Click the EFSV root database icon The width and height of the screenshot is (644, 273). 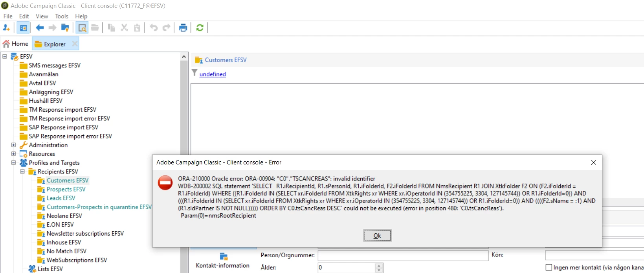(15, 57)
